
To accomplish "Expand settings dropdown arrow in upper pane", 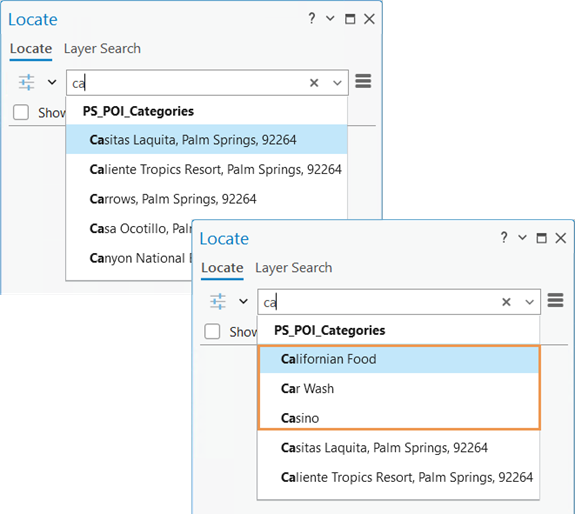I will [52, 82].
